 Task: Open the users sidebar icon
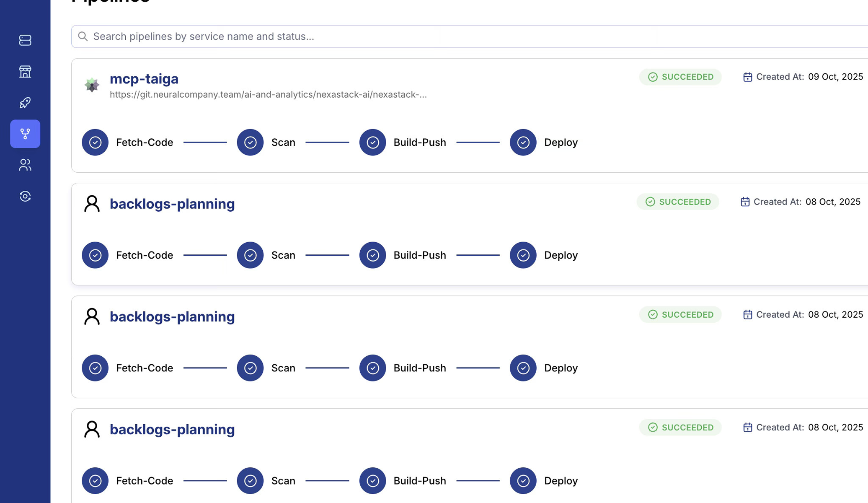(x=25, y=165)
